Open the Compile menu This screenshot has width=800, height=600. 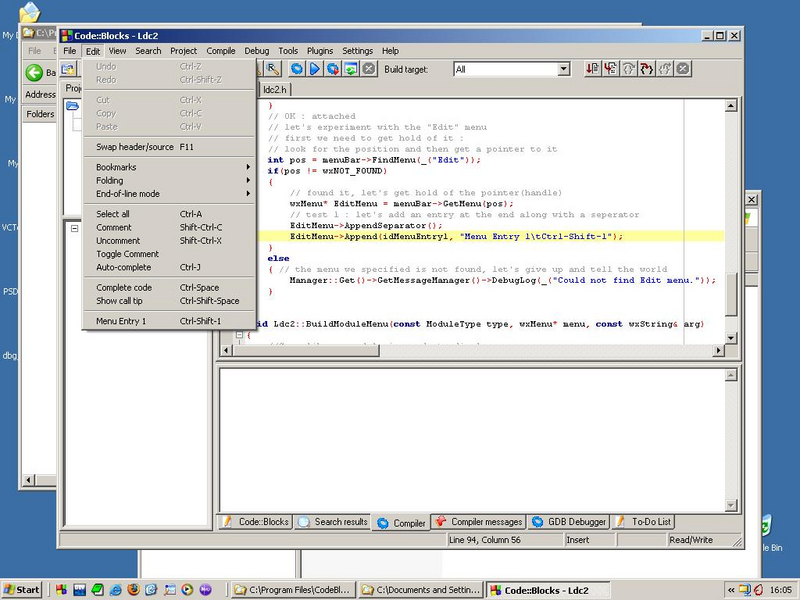[221, 51]
